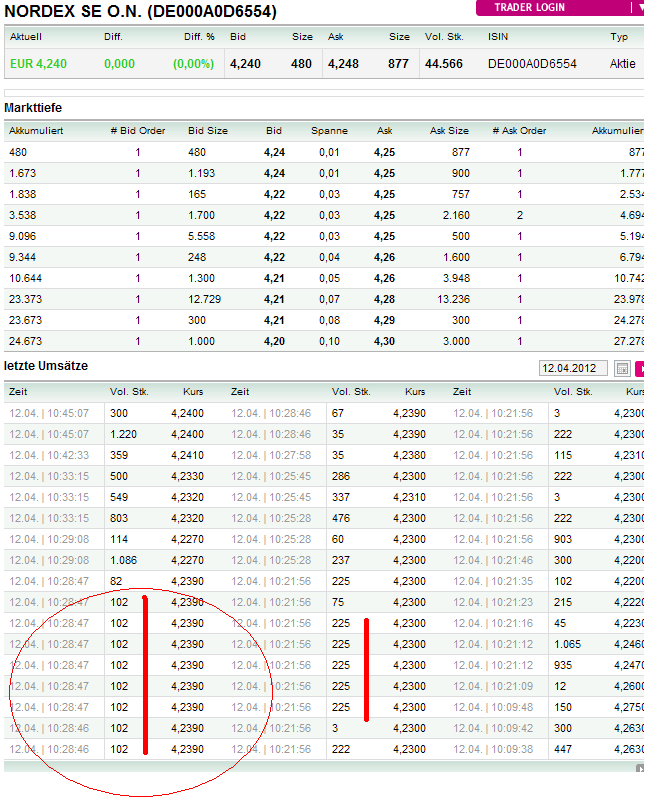Click the Aktuell column header
This screenshot has width=657, height=808.
pyautogui.click(x=26, y=37)
